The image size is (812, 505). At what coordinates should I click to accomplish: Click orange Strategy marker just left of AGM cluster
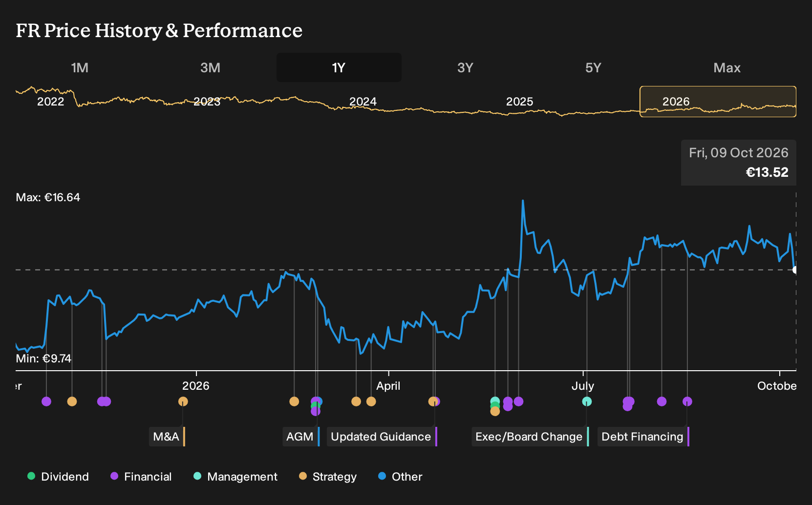(x=294, y=401)
